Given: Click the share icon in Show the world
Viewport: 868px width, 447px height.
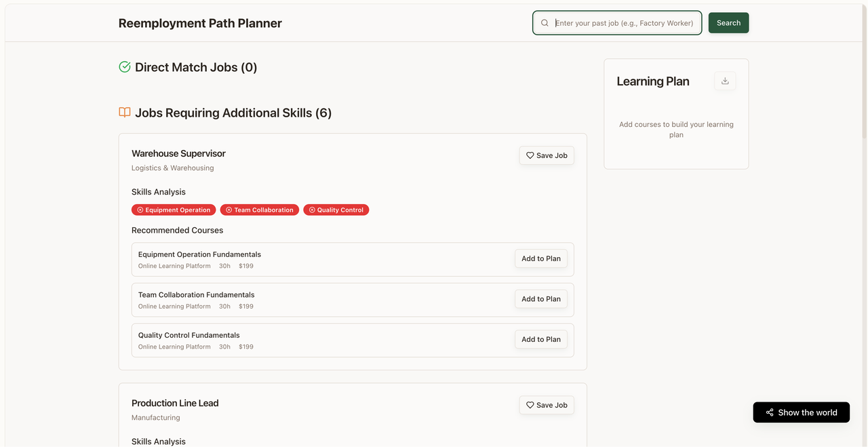Looking at the screenshot, I should coord(770,412).
